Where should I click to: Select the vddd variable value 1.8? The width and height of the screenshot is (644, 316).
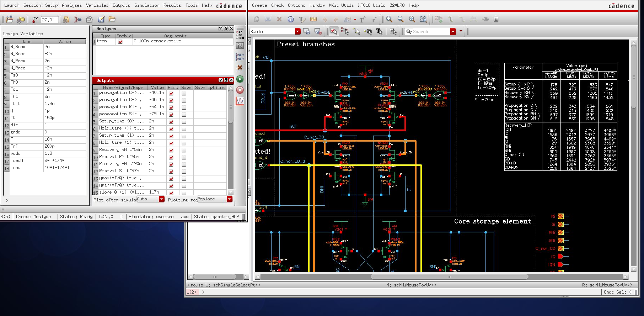pos(64,153)
